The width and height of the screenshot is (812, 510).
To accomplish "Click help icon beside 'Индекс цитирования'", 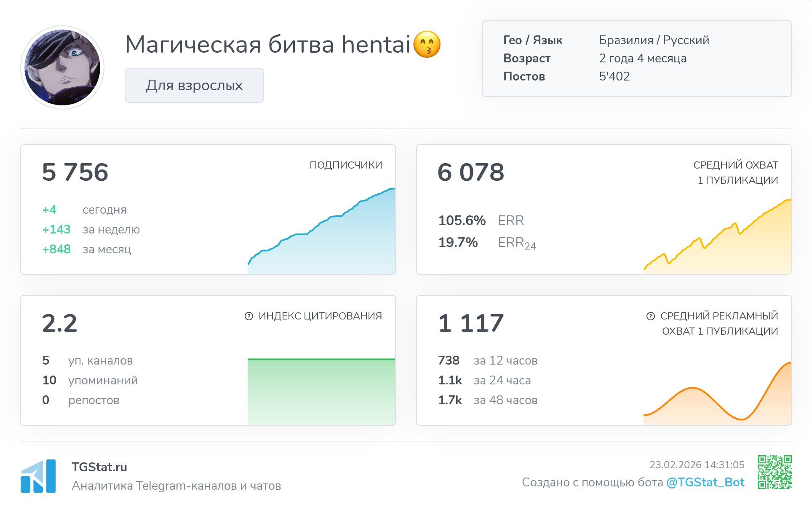I will pos(249,316).
